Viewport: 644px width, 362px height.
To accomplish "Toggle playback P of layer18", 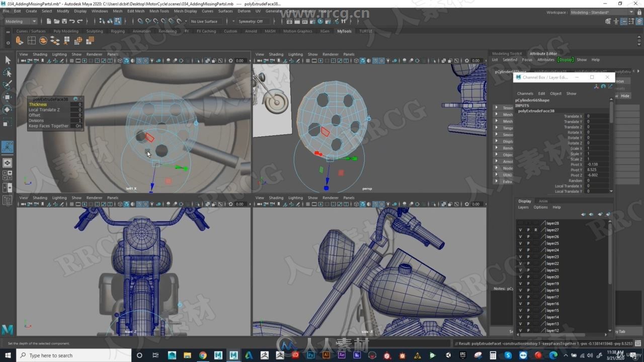I will point(528,291).
